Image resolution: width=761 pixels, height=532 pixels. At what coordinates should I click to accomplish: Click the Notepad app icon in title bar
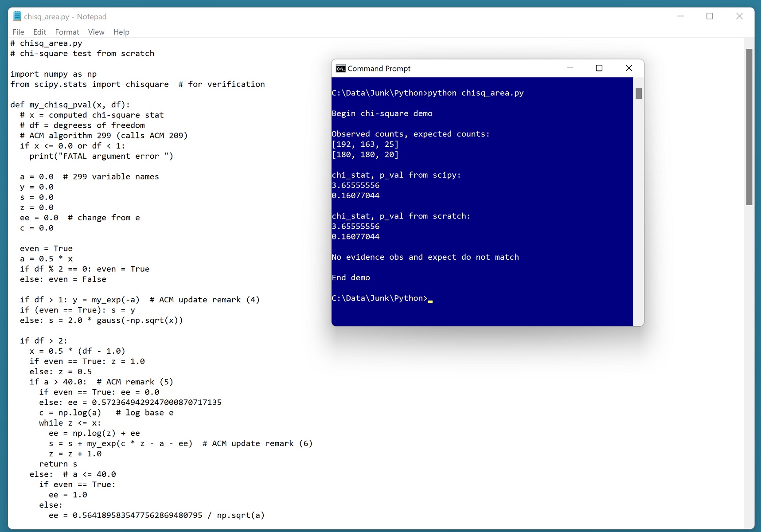pyautogui.click(x=17, y=16)
